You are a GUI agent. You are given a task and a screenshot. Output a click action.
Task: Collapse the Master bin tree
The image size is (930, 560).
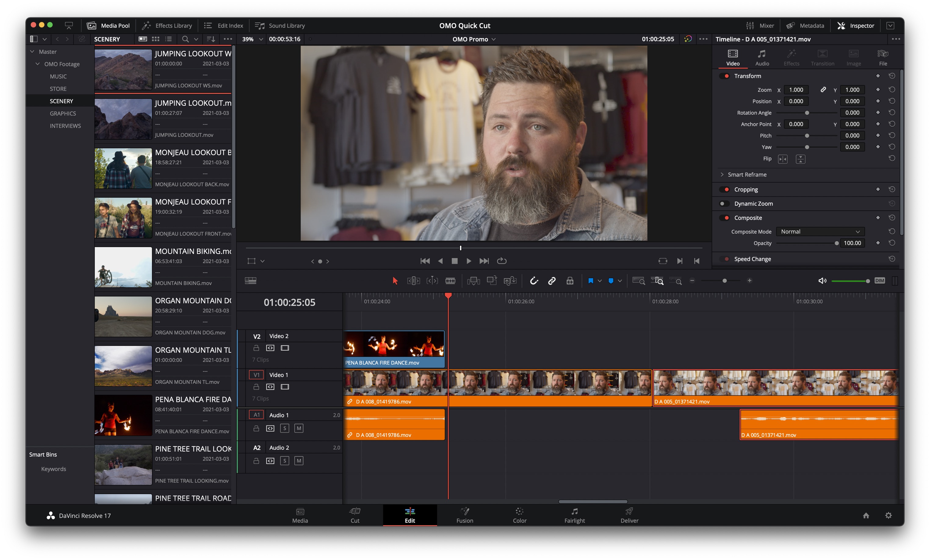point(32,51)
